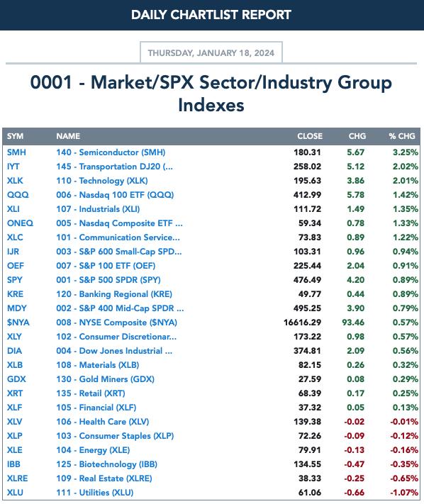Image resolution: width=424 pixels, height=504 pixels.
Task: Click the ONEQ ticker link
Action: pos(21,223)
